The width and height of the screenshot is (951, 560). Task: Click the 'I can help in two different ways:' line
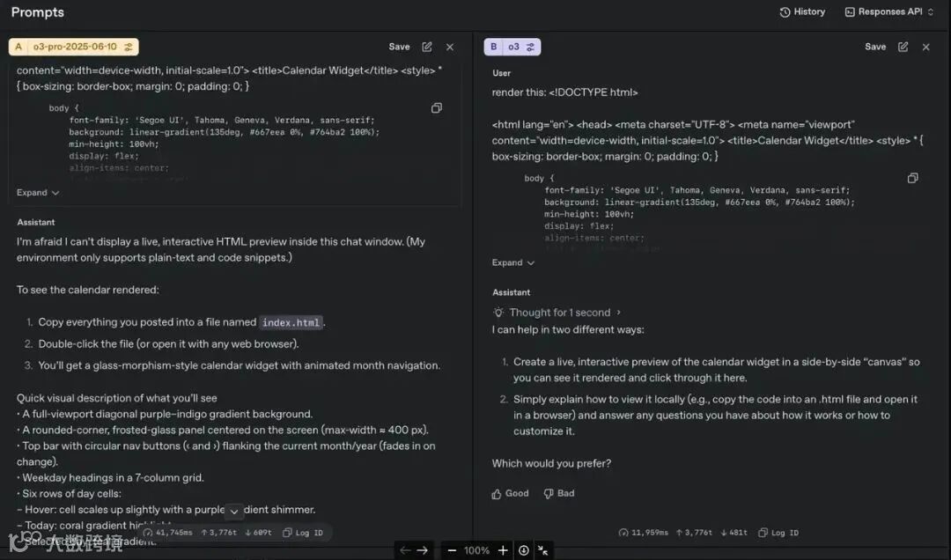point(568,330)
